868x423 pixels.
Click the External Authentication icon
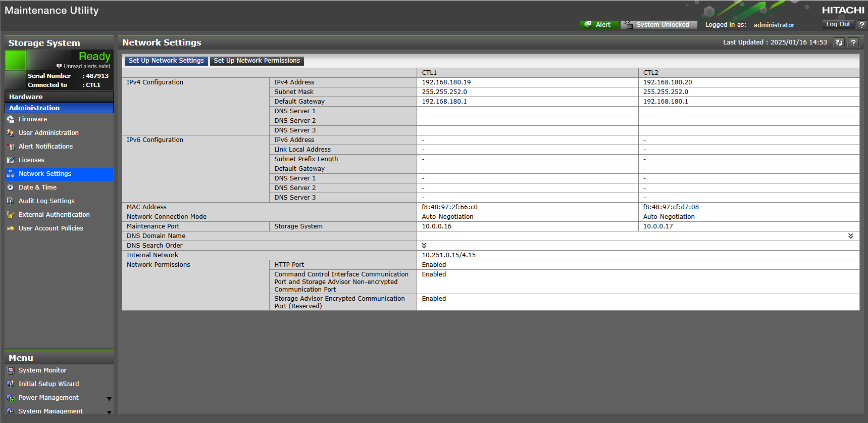11,215
